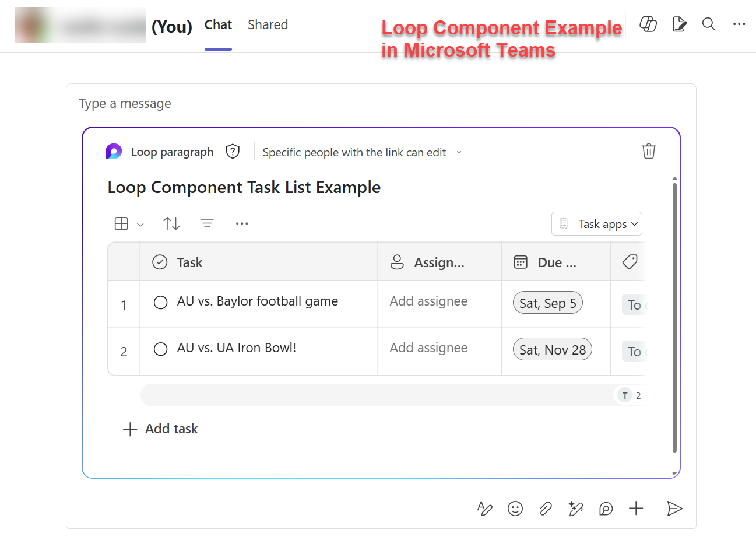756x540 pixels.
Task: Open the filter lines icon
Action: click(x=207, y=223)
